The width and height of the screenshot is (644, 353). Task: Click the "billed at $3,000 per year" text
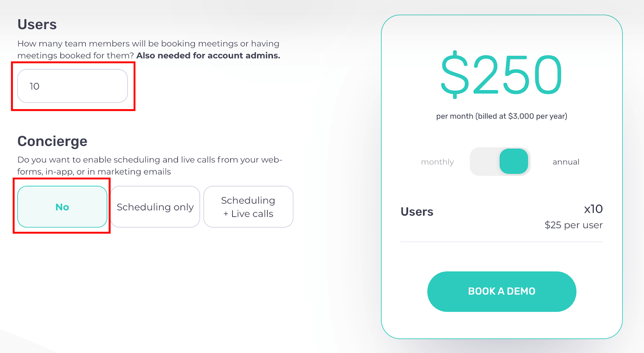coord(522,116)
